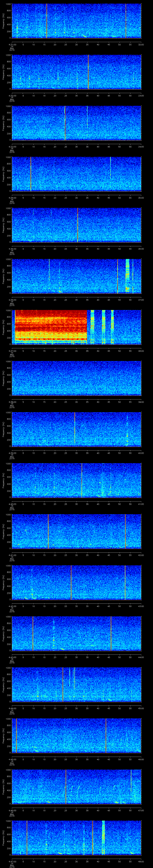This screenshot has width=153, height=868.
Task: Click the red line near 35 seconds in 4:32:00 panel
Action: 88,72
